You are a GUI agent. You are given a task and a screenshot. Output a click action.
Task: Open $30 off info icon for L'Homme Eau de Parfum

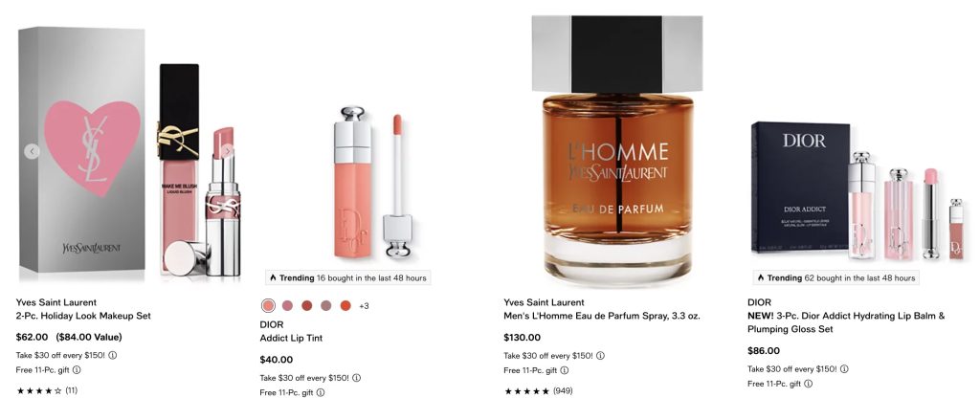(600, 356)
